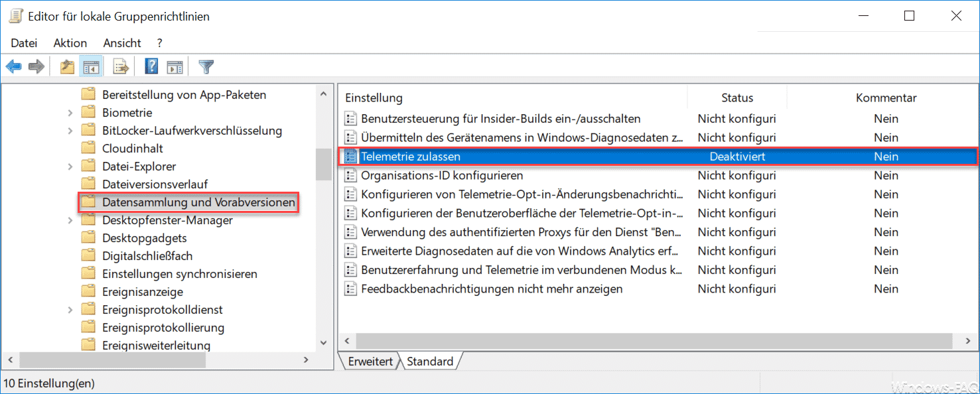This screenshot has height=394, width=980.
Task: Toggle the action pane toolbar icon
Action: click(x=175, y=67)
